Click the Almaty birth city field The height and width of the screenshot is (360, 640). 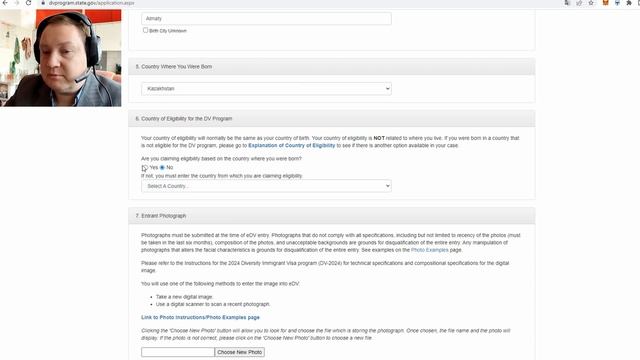pyautogui.click(x=266, y=18)
